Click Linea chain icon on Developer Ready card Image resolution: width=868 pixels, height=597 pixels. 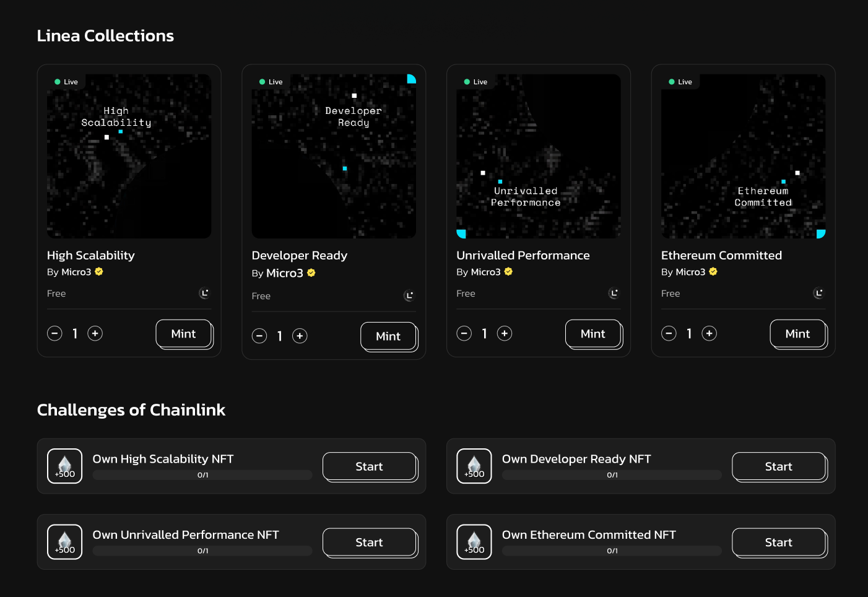click(x=409, y=295)
